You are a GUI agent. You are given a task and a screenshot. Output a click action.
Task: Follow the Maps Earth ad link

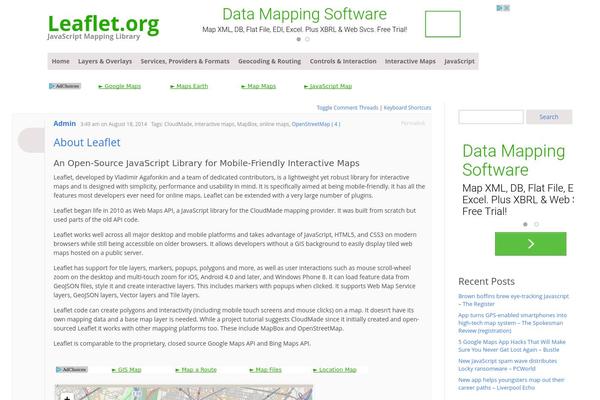click(189, 86)
